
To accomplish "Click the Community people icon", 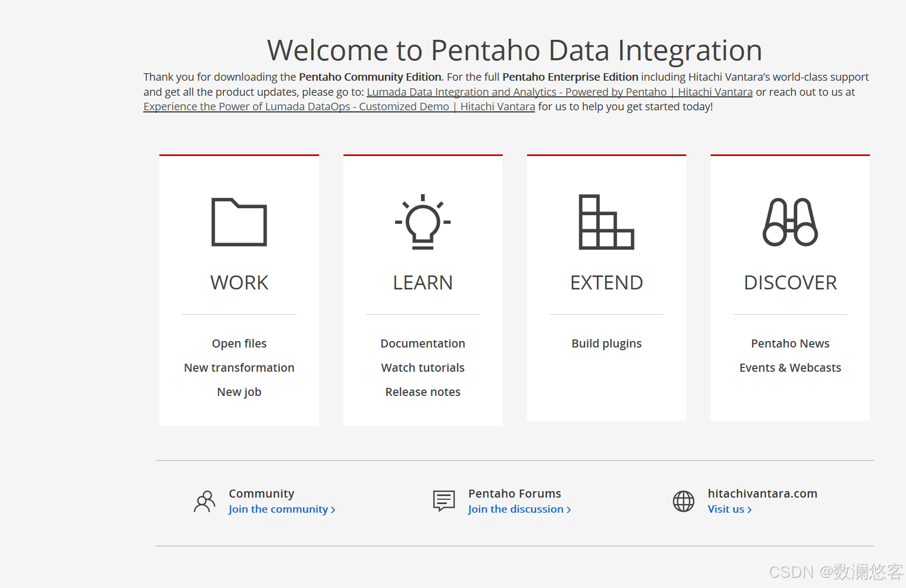I will pos(205,501).
